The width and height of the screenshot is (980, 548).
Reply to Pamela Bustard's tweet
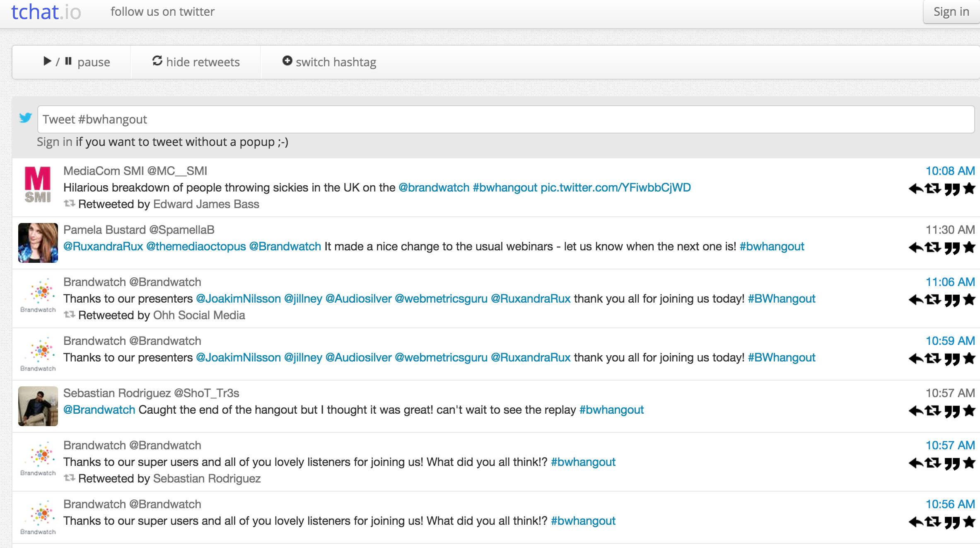tap(916, 248)
